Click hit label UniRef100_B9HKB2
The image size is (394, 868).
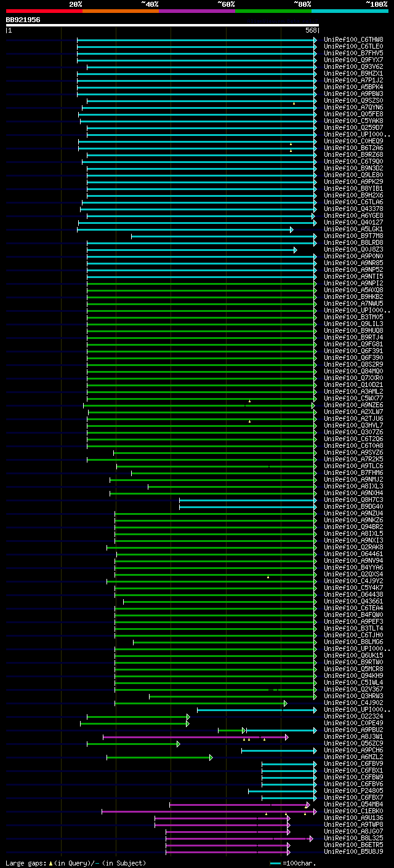(x=353, y=297)
